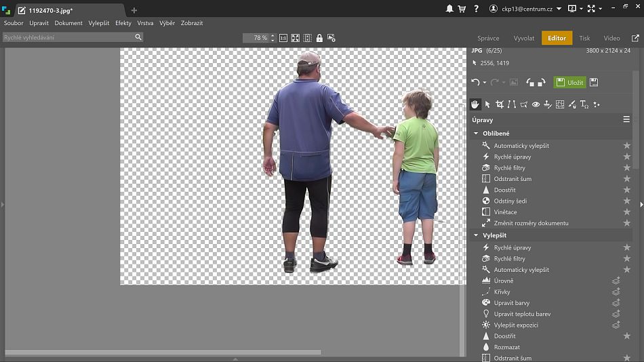Collapse the Oblíbené section

(476, 134)
